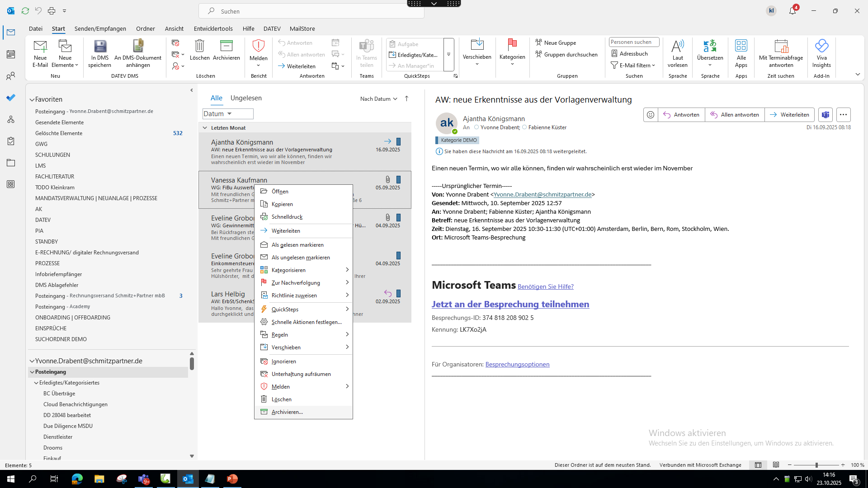Open the People contacts view in sidebar

pos(11,76)
